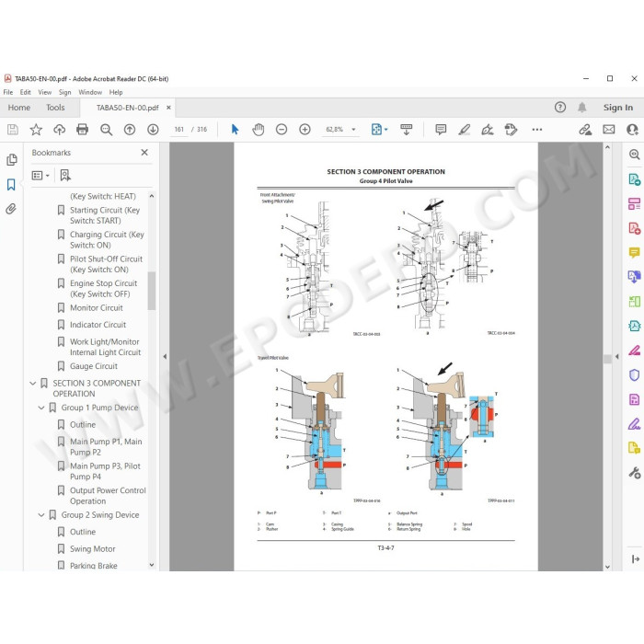Click the Print file icon

(82, 130)
